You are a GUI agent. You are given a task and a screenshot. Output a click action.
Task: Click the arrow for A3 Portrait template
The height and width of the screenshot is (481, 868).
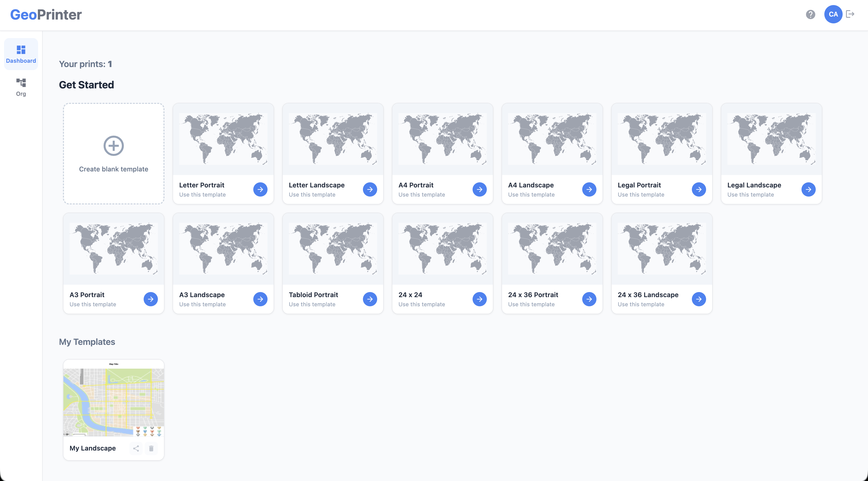coord(151,299)
